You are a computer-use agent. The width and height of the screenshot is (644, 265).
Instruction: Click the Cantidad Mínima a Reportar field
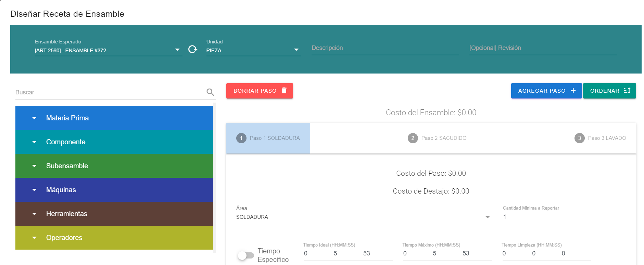[x=564, y=217]
